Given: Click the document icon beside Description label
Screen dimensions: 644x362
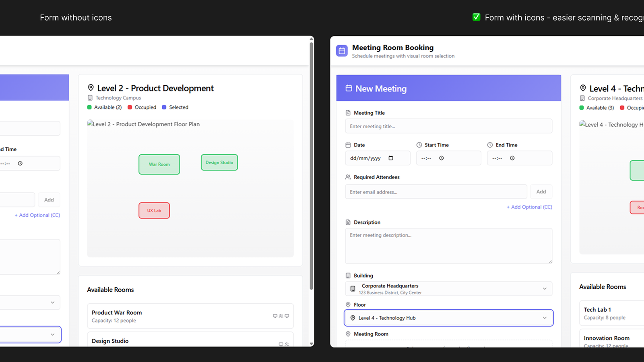Looking at the screenshot, I should pyautogui.click(x=348, y=222).
